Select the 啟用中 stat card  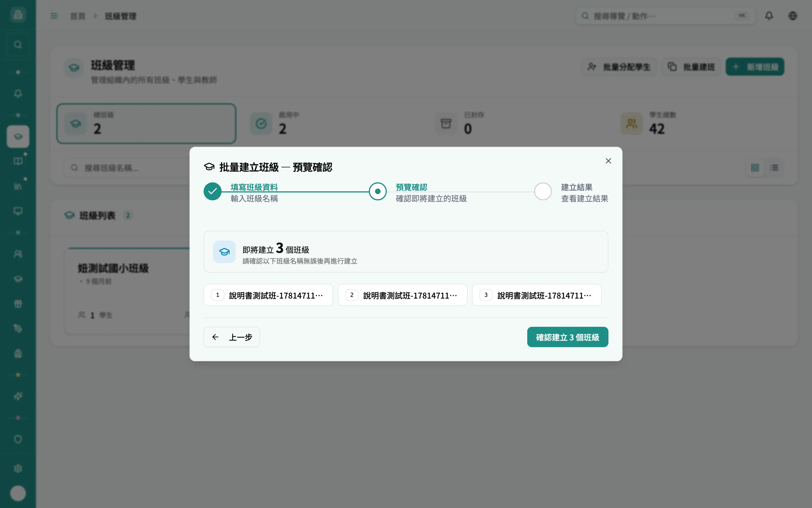click(x=332, y=124)
